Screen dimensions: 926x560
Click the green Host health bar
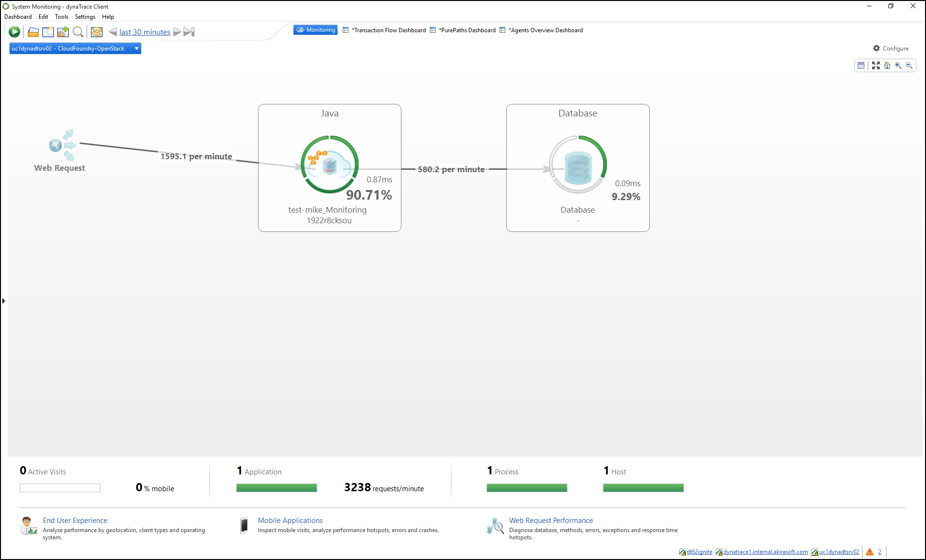pyautogui.click(x=643, y=488)
